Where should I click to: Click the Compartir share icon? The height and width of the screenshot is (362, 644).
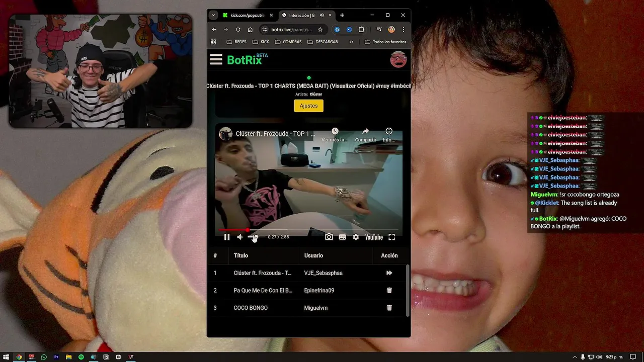coord(366,132)
